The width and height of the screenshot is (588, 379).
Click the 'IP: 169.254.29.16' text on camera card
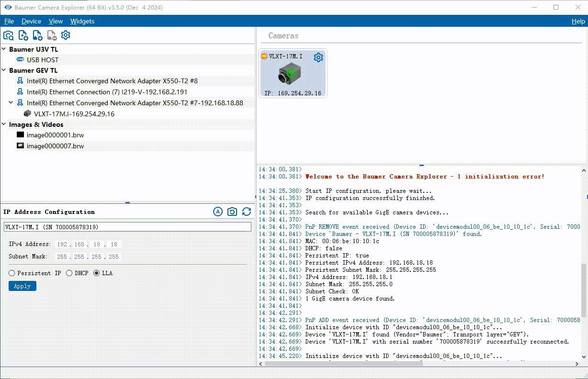(293, 93)
